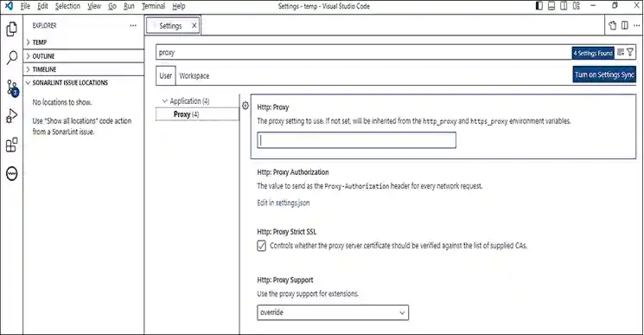This screenshot has width=644, height=335.
Task: Expand the TEMP folder section
Action: (x=84, y=42)
